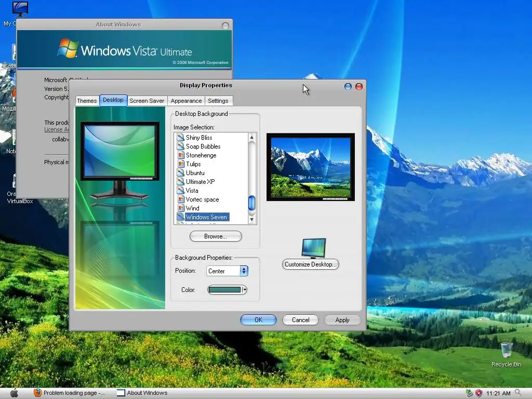Select Ubuntu in Image Selection
Image resolution: width=532 pixels, height=399 pixels.
pos(195,172)
